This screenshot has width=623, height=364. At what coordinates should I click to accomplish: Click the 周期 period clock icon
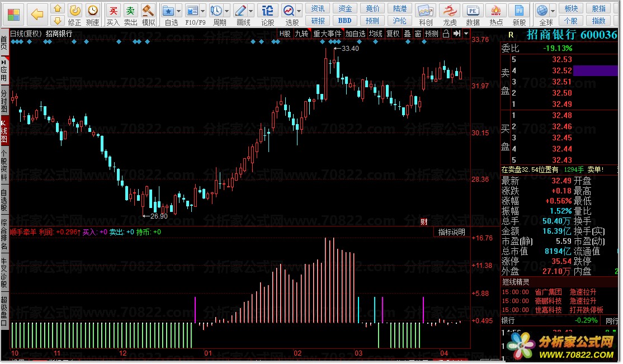tap(216, 11)
